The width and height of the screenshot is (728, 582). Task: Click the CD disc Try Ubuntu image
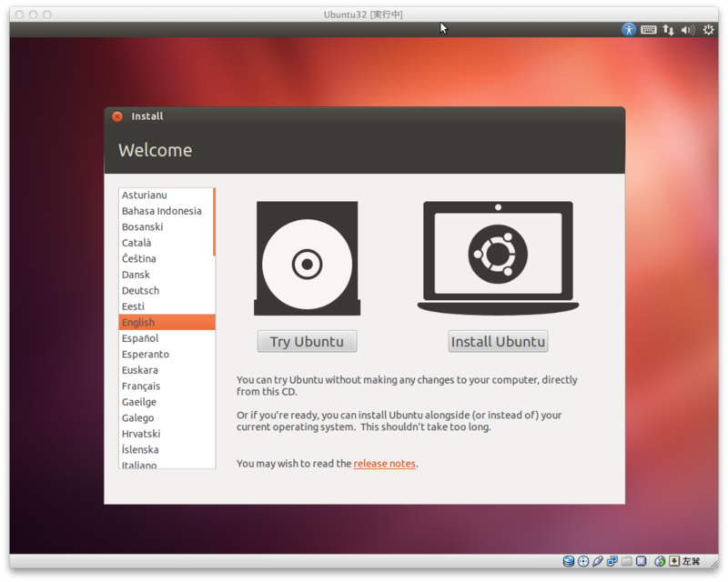point(307,258)
